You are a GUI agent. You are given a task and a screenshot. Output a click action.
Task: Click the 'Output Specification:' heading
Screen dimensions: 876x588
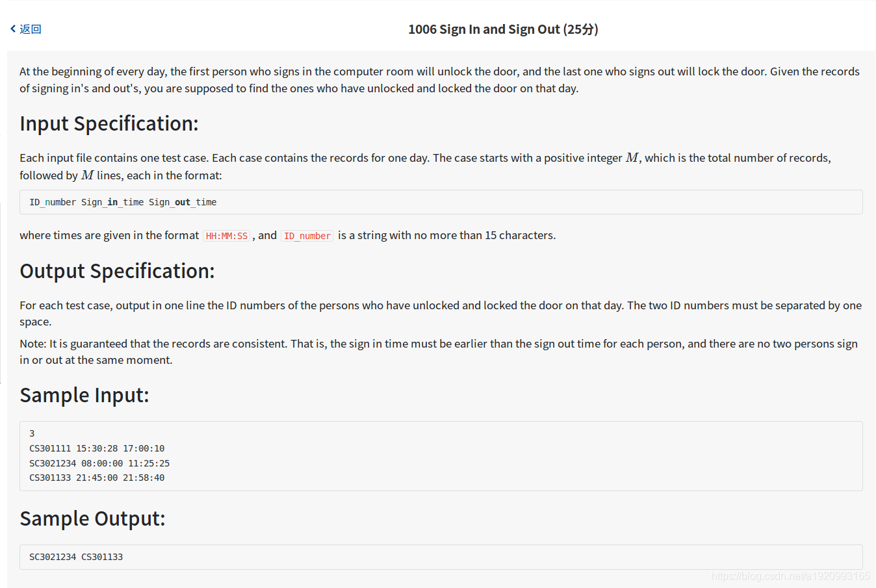click(117, 271)
